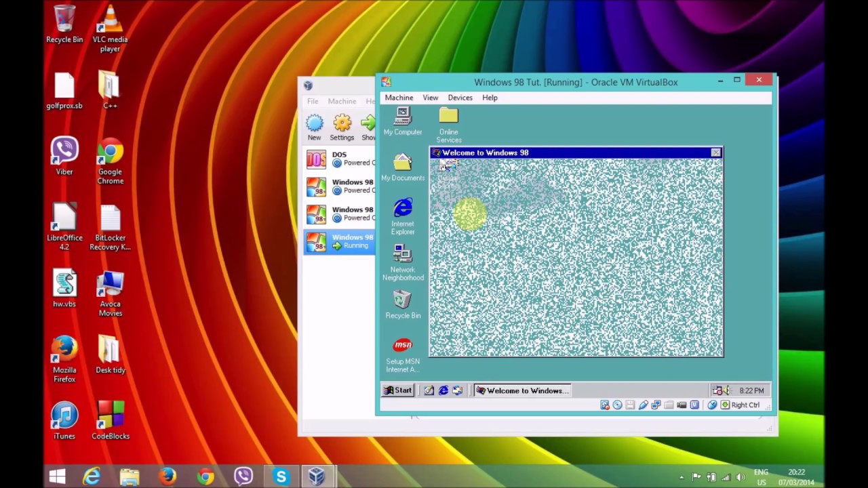Open the Network Neighborhood icon
Screen dimensions: 868x488
pyautogui.click(x=403, y=262)
